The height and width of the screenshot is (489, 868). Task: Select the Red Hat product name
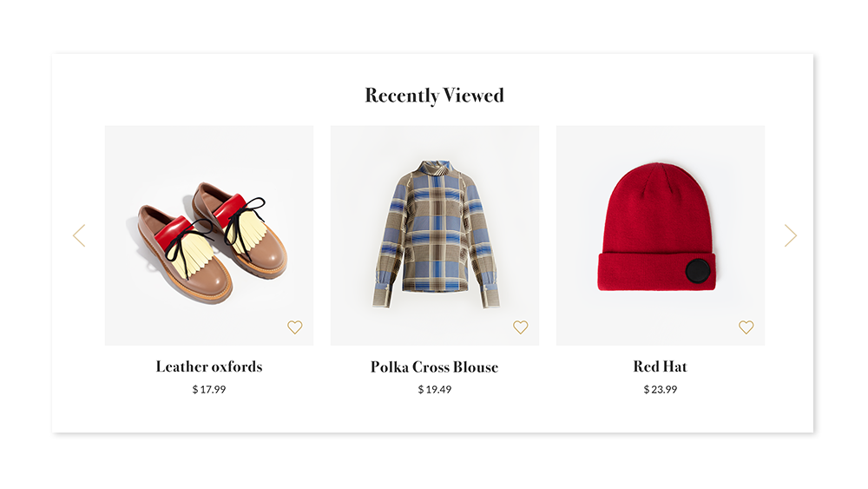click(661, 367)
